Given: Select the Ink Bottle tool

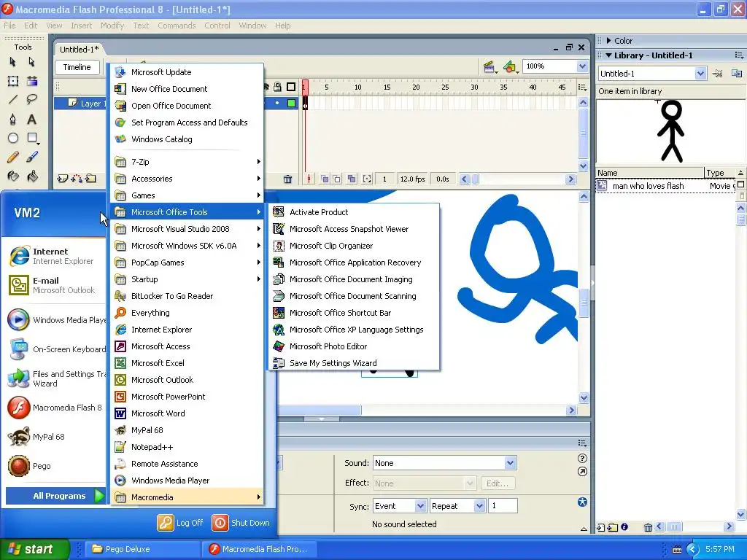Looking at the screenshot, I should tap(13, 176).
